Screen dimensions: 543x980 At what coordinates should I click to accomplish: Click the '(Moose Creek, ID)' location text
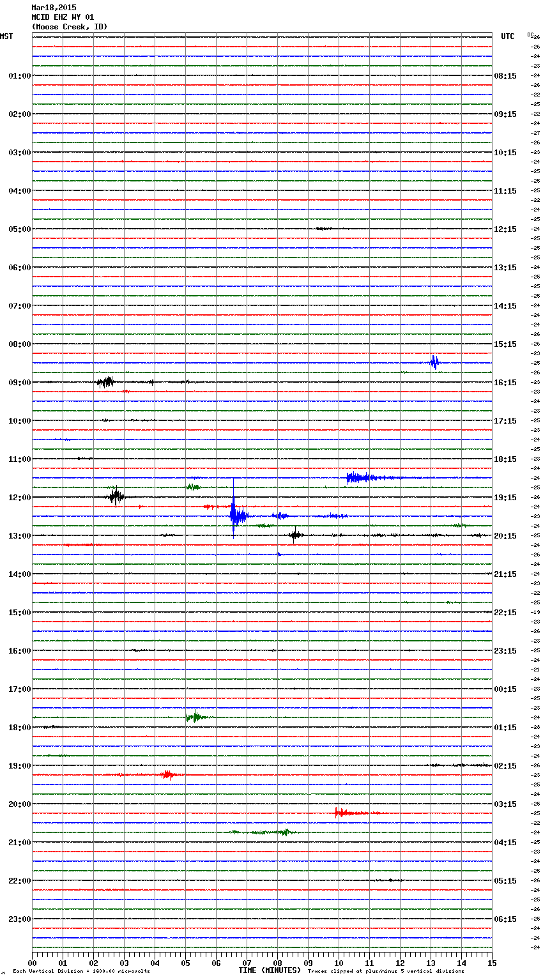[70, 27]
